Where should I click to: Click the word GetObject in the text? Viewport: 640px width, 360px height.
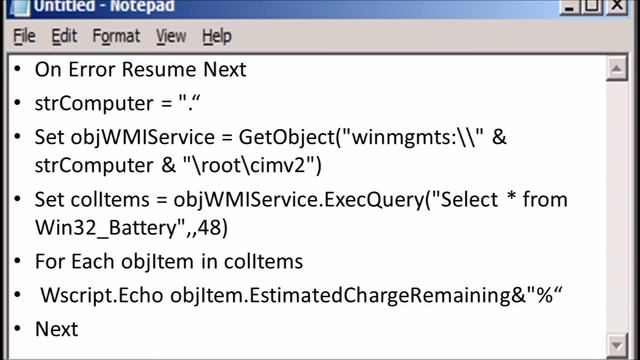point(287,138)
